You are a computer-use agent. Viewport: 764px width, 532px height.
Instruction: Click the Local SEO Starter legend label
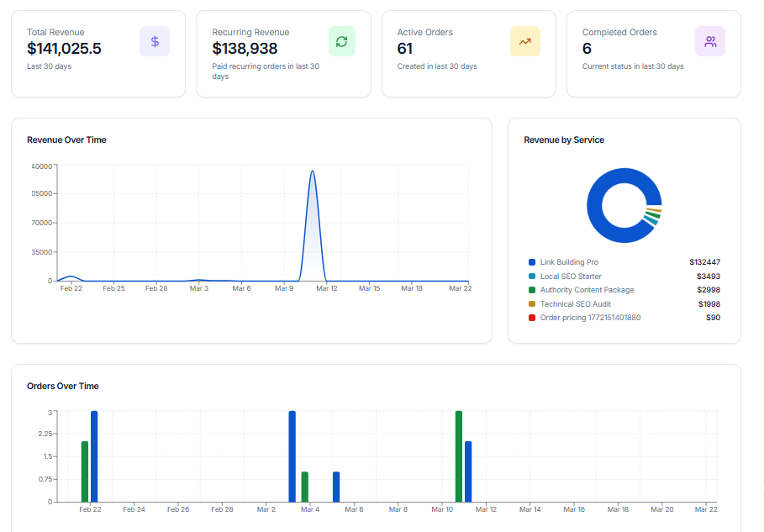[x=571, y=277]
